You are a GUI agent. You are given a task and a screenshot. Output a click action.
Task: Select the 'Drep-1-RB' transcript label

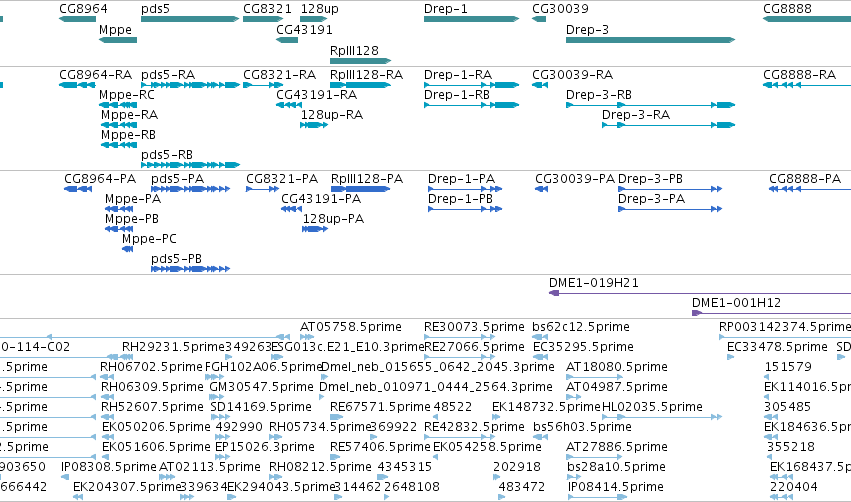coord(457,94)
